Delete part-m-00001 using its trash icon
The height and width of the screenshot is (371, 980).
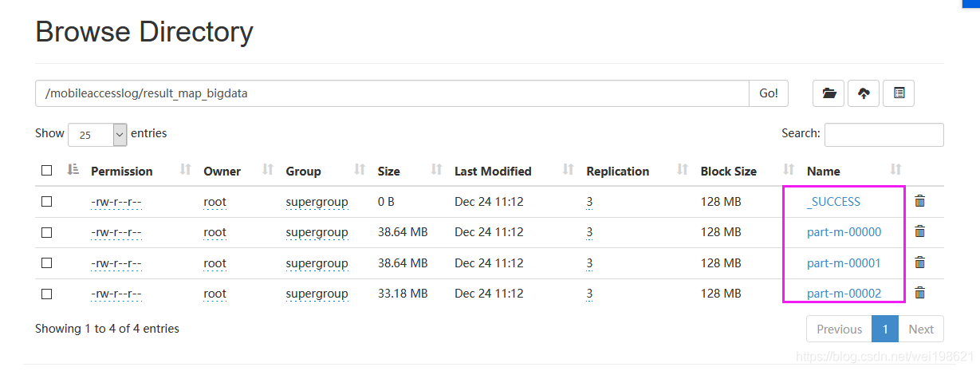919,262
